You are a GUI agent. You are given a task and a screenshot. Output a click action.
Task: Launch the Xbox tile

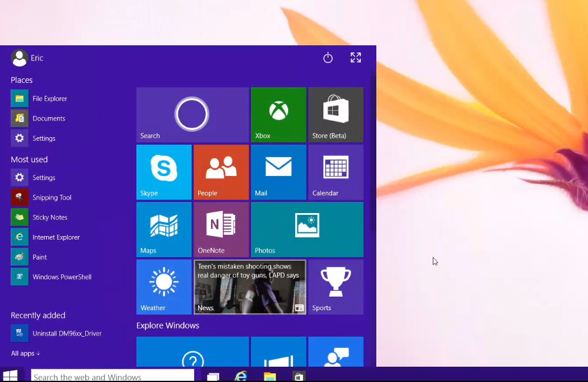(279, 115)
